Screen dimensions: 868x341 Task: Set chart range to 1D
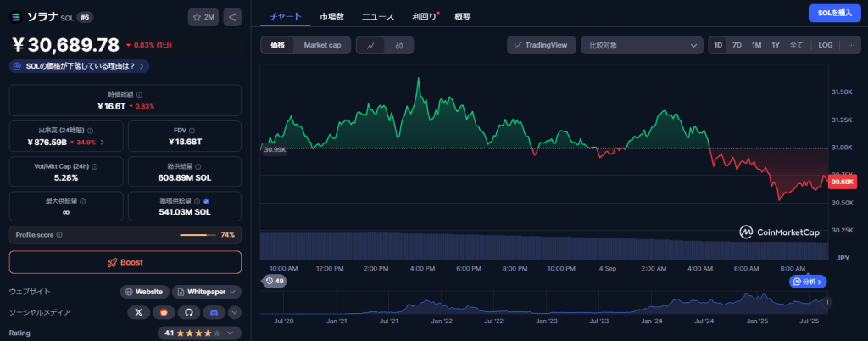click(x=718, y=46)
